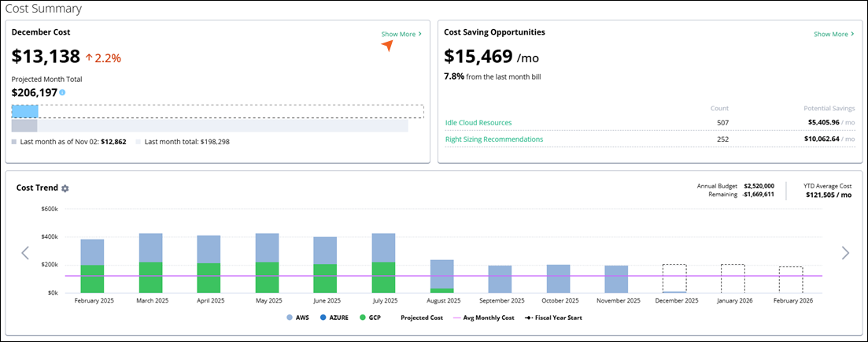Expand Cost Saving Opportunities Show More
This screenshot has height=342, width=868.
point(833,35)
